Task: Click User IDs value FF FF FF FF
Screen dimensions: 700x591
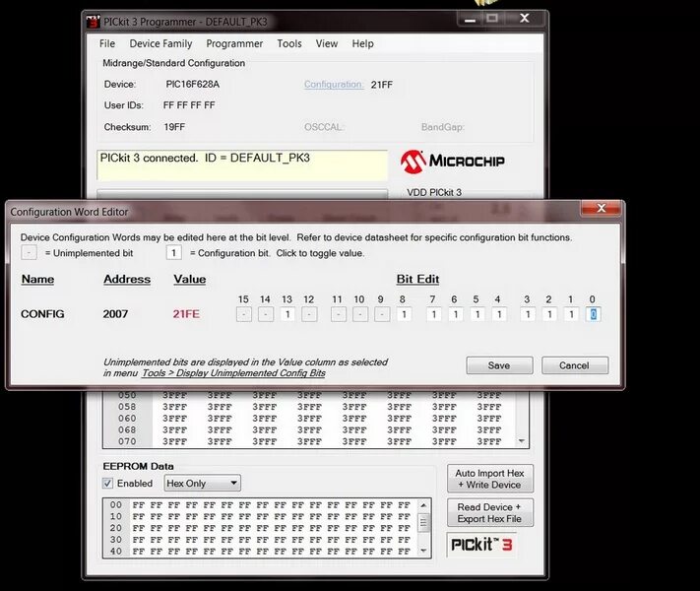Action: point(189,105)
